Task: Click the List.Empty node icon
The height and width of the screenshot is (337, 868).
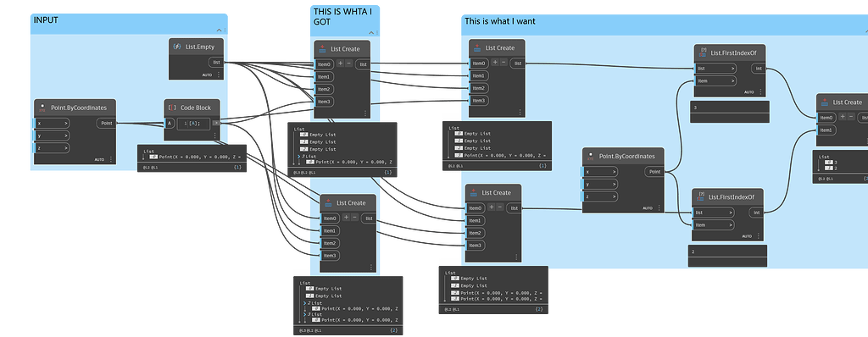Action: point(177,47)
